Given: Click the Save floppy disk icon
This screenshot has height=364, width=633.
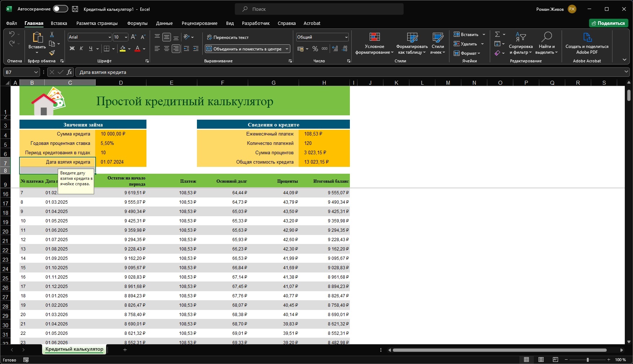Looking at the screenshot, I should [75, 9].
